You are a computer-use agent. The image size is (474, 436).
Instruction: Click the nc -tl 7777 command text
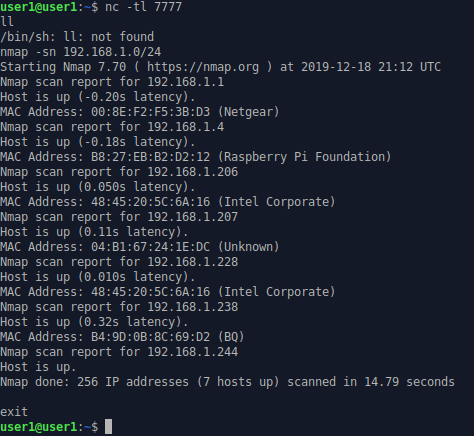pyautogui.click(x=143, y=7)
